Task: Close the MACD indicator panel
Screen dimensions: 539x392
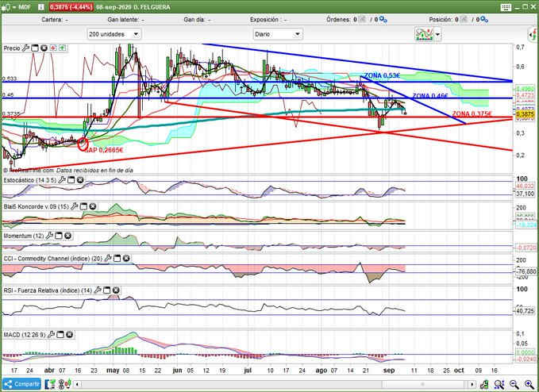Action: (69, 334)
